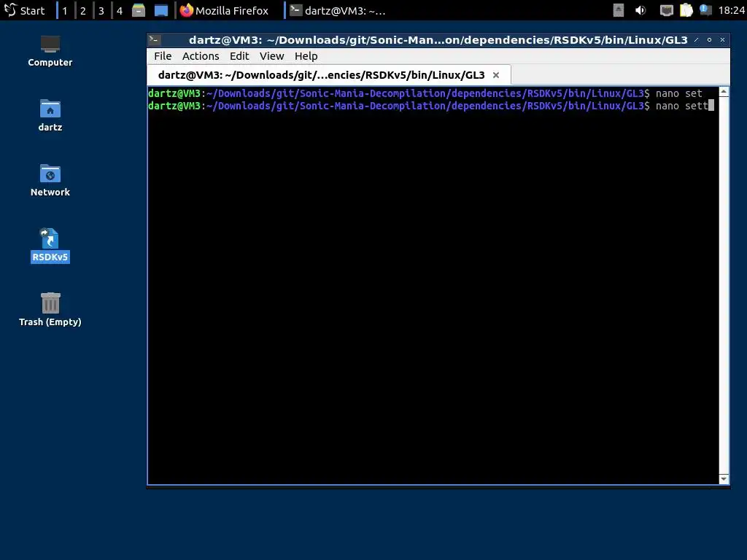Image resolution: width=747 pixels, height=560 pixels.
Task: Open the Start menu
Action: tap(24, 10)
